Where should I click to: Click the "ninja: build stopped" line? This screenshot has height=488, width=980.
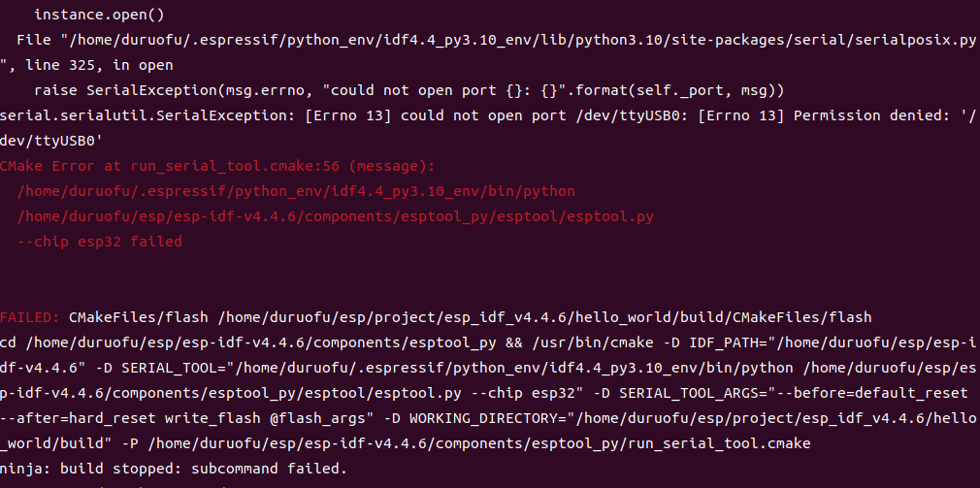click(x=173, y=468)
